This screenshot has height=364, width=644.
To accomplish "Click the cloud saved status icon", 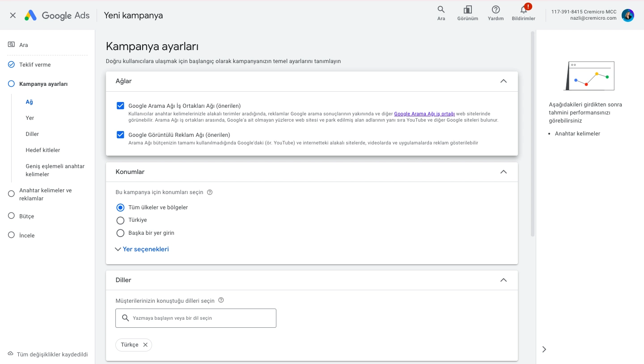I will 11,354.
